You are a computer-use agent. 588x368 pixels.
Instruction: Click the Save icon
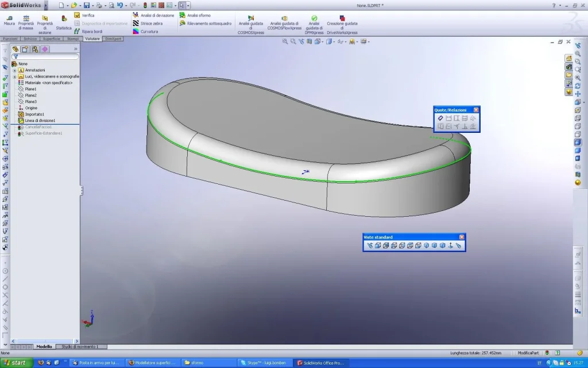pos(87,5)
